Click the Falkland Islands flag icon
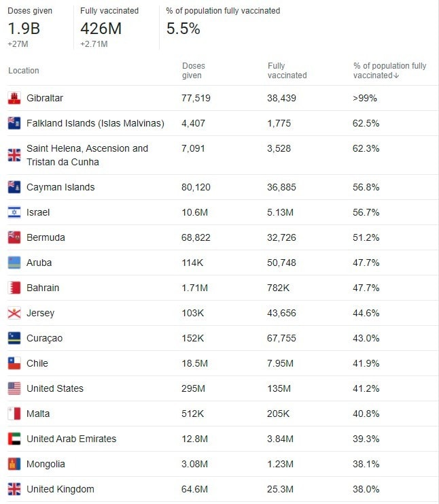The width and height of the screenshot is (439, 504). point(14,123)
